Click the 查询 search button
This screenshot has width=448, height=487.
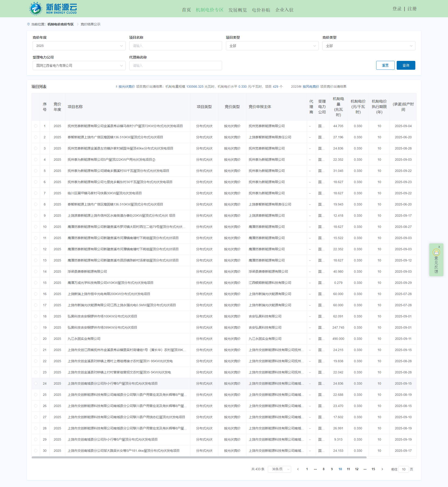pyautogui.click(x=406, y=65)
